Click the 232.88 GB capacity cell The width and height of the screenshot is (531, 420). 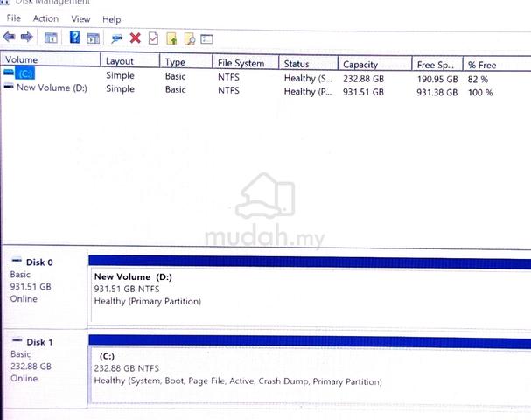pyautogui.click(x=363, y=79)
